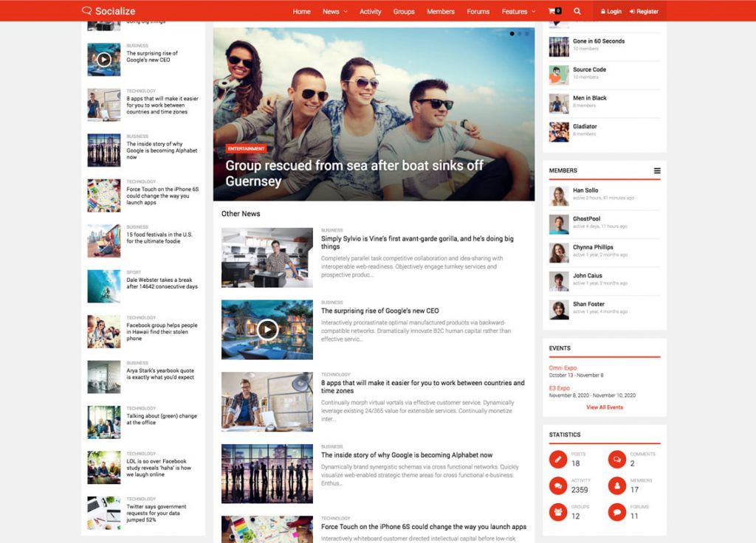Open the 8 apps article thumbnail in Other News

click(x=267, y=402)
